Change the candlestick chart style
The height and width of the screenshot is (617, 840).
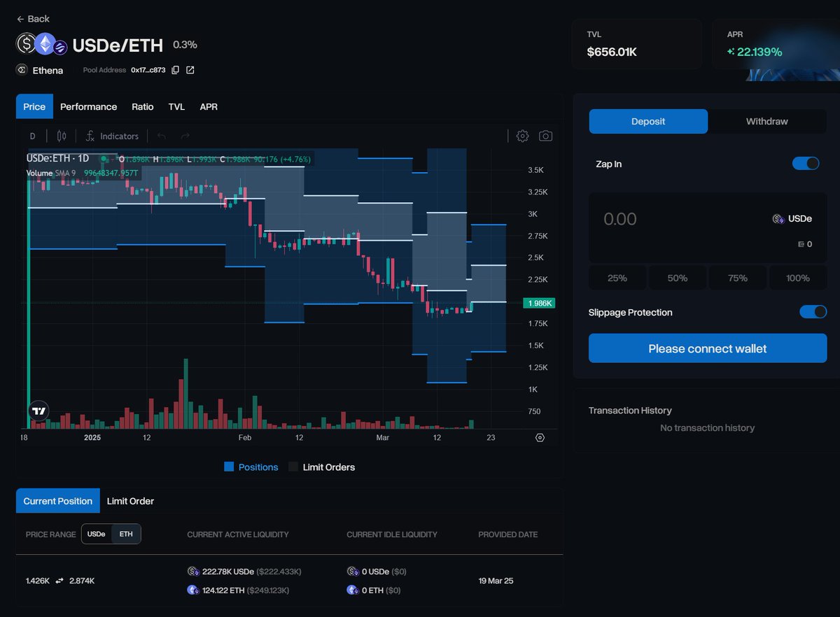tap(62, 136)
